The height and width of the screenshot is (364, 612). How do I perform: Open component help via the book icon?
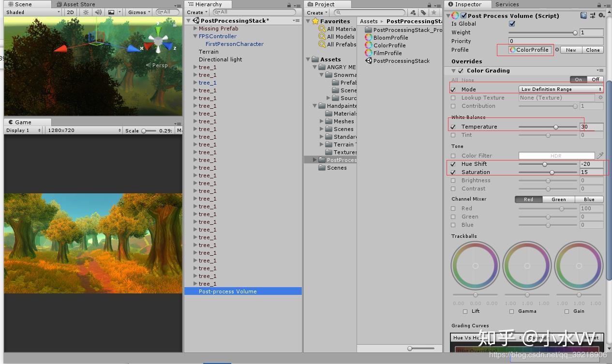tap(582, 15)
